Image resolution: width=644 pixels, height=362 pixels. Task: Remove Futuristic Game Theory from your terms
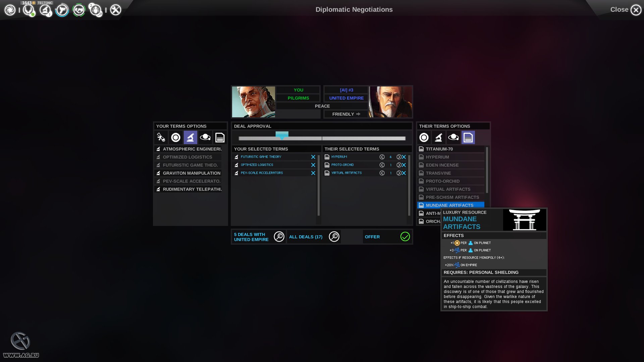pyautogui.click(x=313, y=157)
